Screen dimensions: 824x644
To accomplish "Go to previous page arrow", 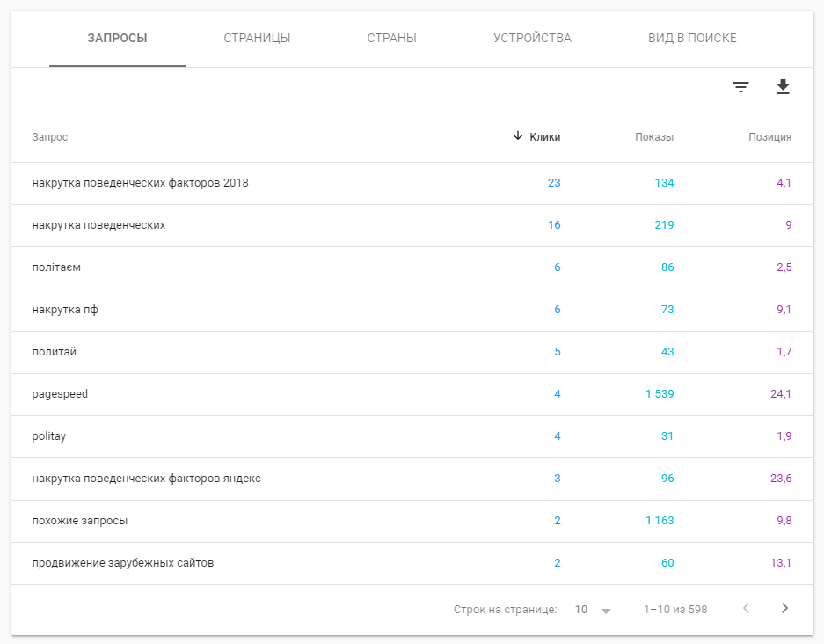I will (746, 608).
